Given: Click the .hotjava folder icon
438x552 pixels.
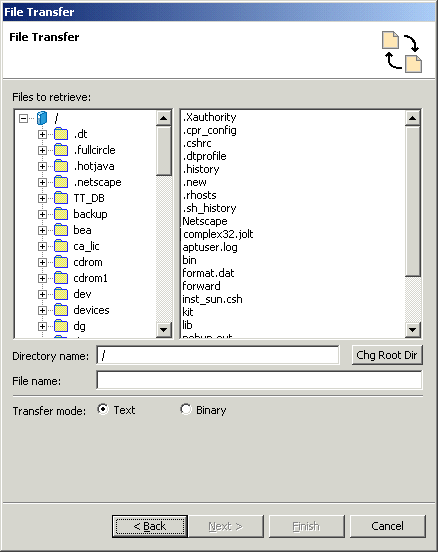Looking at the screenshot, I should pos(61,166).
